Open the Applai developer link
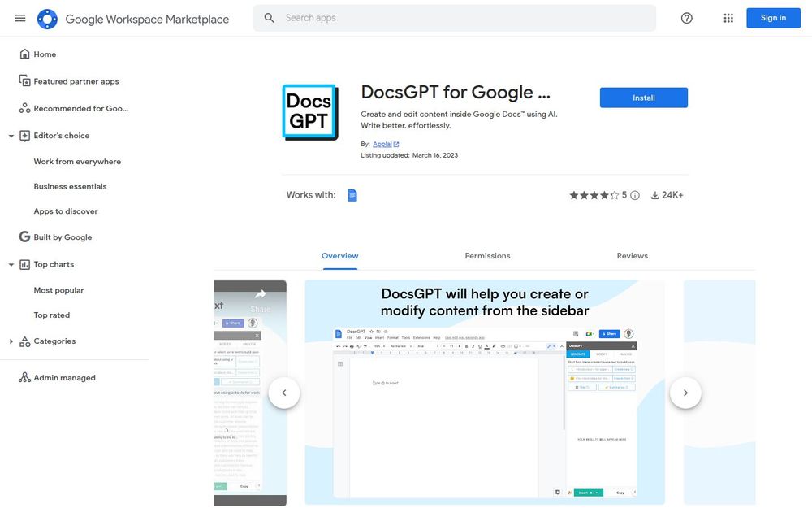 pyautogui.click(x=382, y=144)
